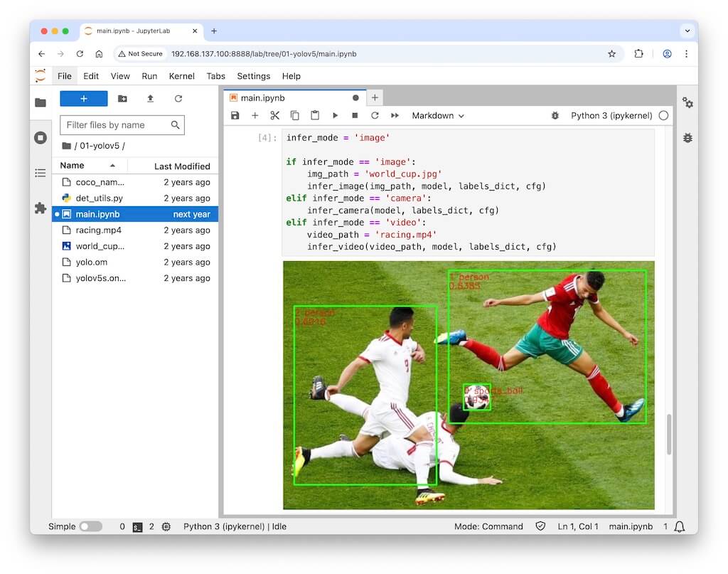728x574 pixels.
Task: Refresh the file browser list
Action: coord(178,99)
